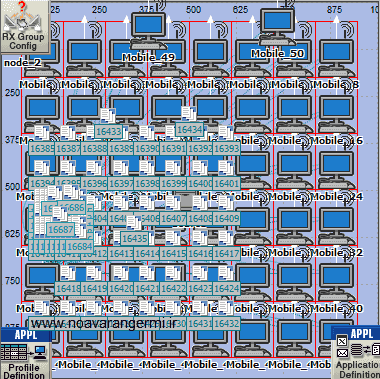Open the Application Definition object
380x379 pixels.
[357, 353]
